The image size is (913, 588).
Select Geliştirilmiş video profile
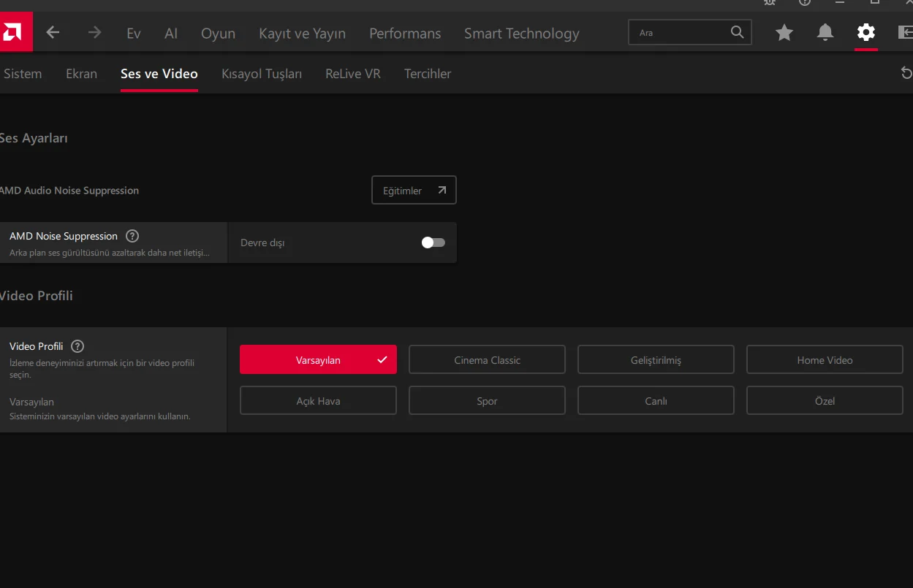click(x=656, y=359)
